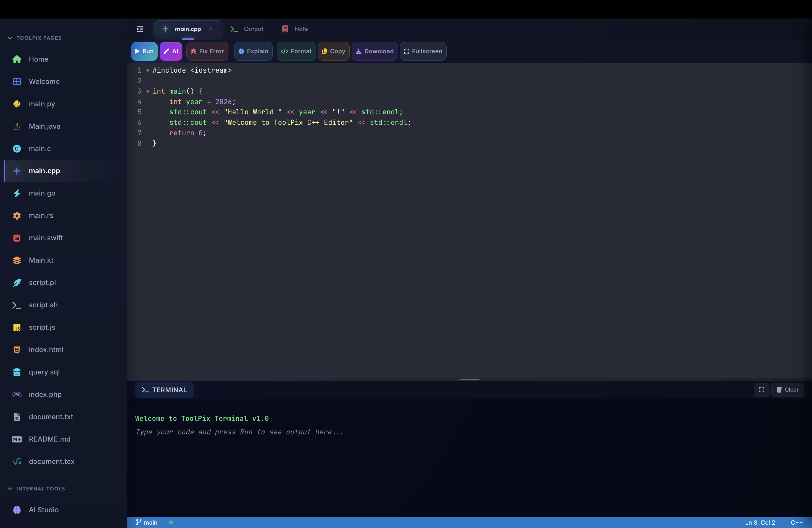Image resolution: width=812 pixels, height=528 pixels.
Task: Click the Fix Error button
Action: click(x=207, y=52)
